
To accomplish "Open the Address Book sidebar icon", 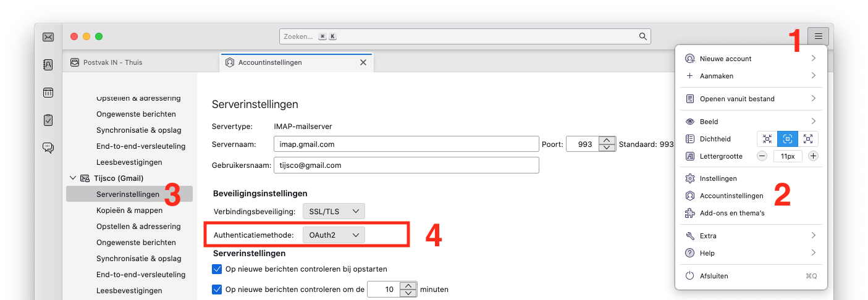I will click(x=48, y=64).
